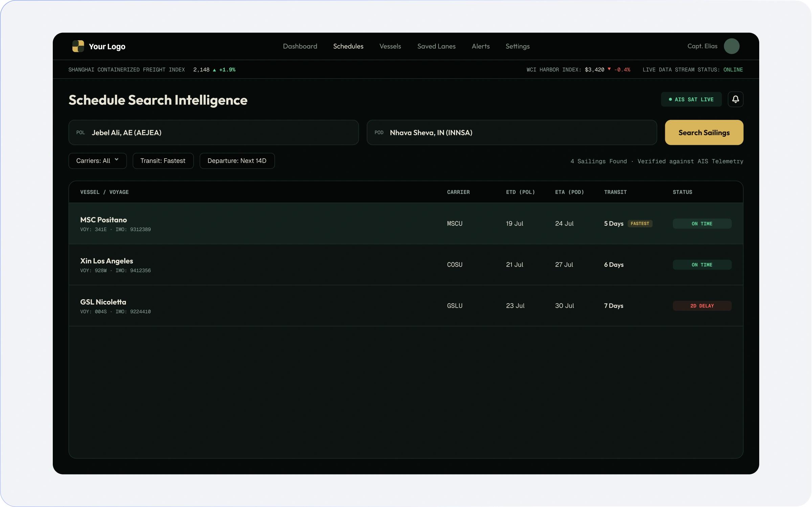Open the Vessels nav item
This screenshot has height=507, width=812.
[390, 46]
